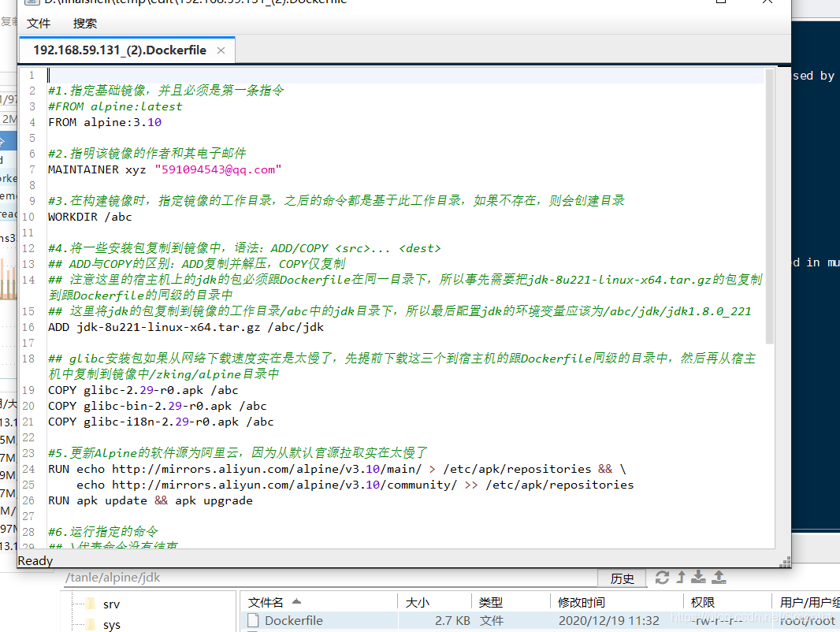Close the Dockerfile editor tab

(221, 50)
